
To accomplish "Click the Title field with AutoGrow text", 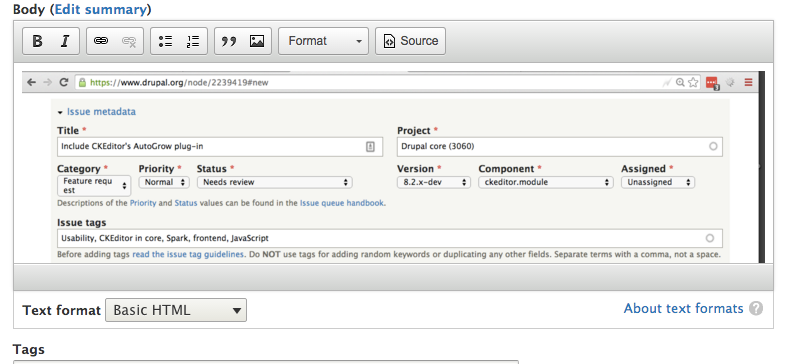I will point(220,147).
